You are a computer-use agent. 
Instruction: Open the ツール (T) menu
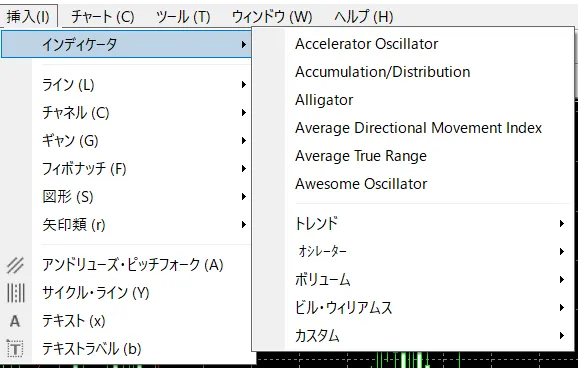point(183,17)
